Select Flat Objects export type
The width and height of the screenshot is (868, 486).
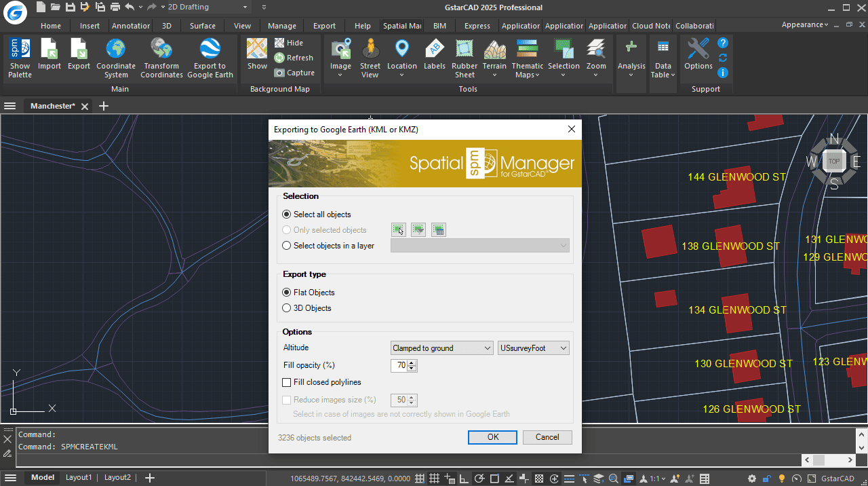pyautogui.click(x=286, y=293)
